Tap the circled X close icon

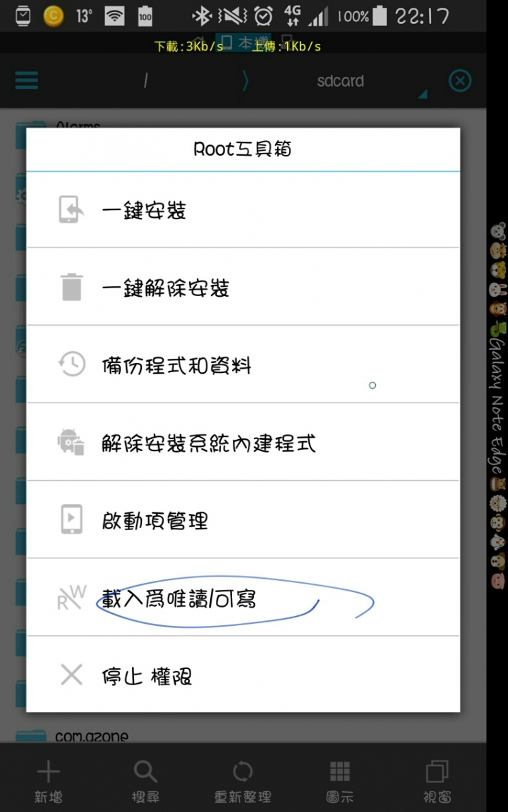pos(460,81)
